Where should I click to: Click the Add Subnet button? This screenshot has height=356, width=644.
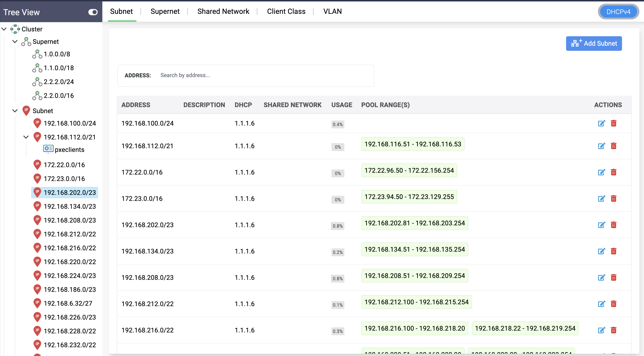pyautogui.click(x=594, y=43)
